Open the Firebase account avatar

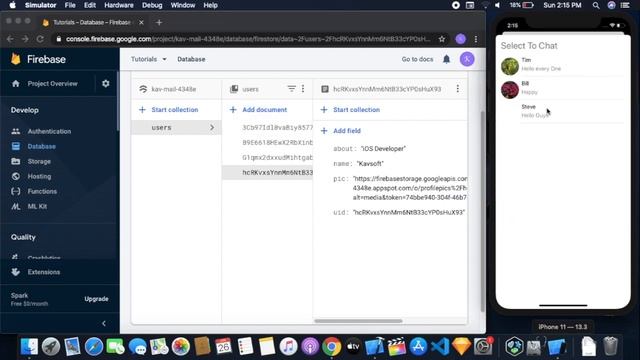click(x=467, y=59)
